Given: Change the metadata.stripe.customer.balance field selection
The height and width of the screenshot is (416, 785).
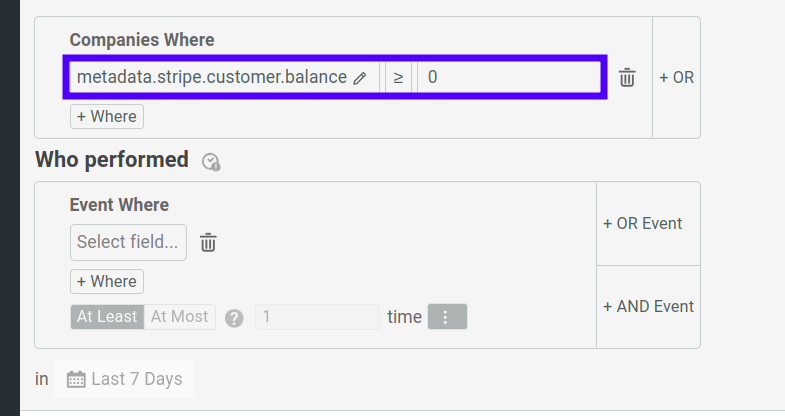Looking at the screenshot, I should coord(211,77).
